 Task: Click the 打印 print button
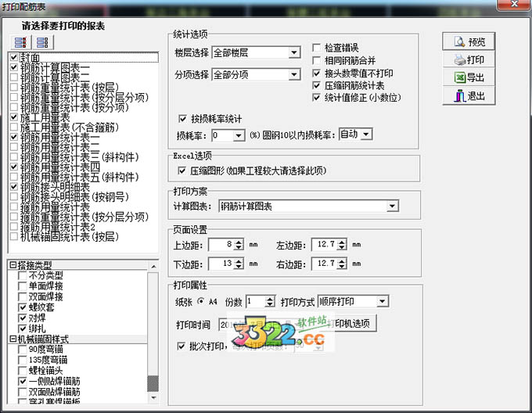[x=469, y=59]
